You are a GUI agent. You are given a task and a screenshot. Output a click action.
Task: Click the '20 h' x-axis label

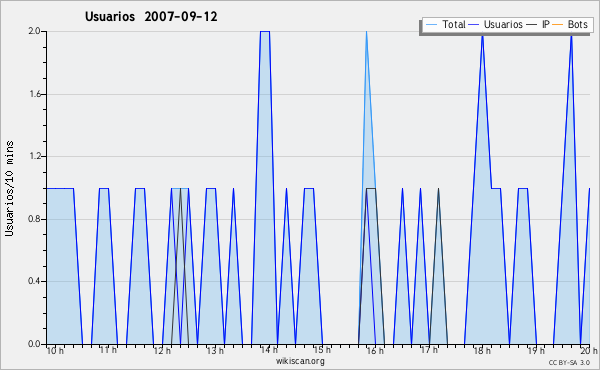[x=589, y=350]
